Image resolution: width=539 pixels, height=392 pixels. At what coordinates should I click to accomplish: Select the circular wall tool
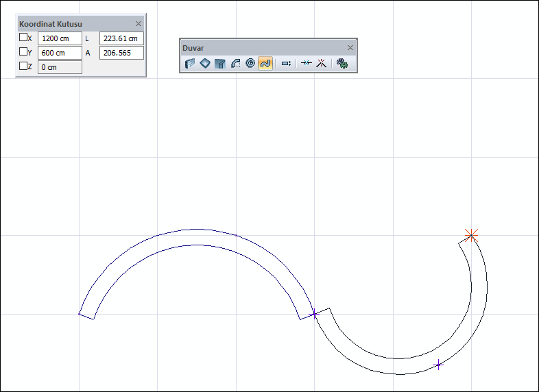click(x=250, y=63)
